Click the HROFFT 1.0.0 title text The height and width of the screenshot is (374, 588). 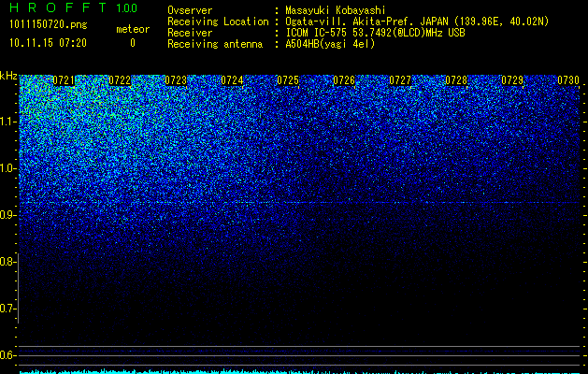73,7
